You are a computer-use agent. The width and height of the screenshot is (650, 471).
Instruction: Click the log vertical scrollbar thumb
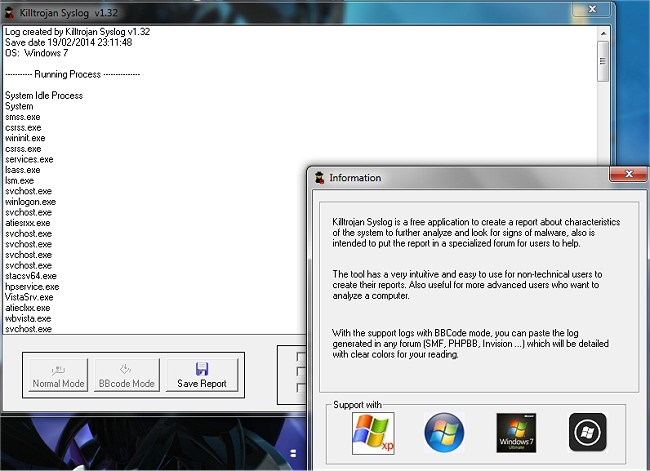pos(603,61)
